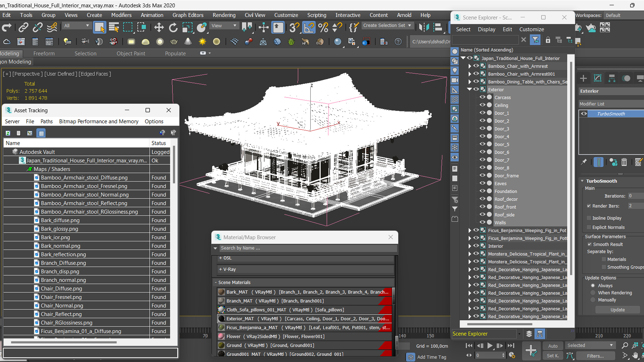Click the Auto key button
This screenshot has width=644, height=362.
(553, 346)
